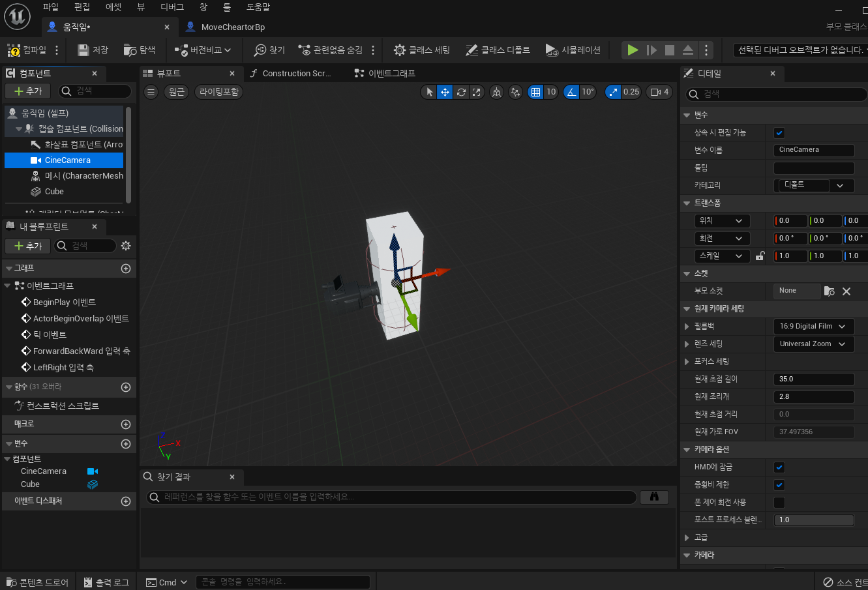
Task: Click the 시뮬레이션 simulation button
Action: click(573, 50)
